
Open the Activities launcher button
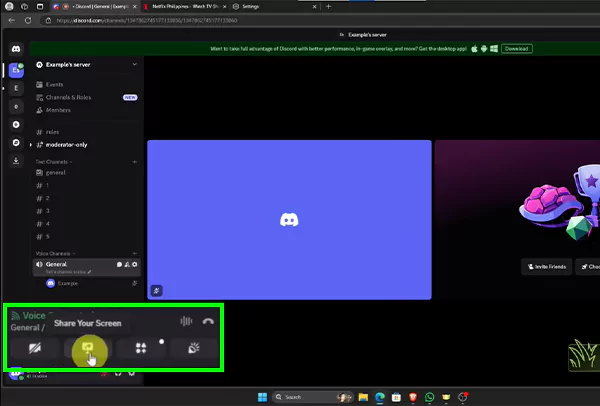tap(138, 348)
